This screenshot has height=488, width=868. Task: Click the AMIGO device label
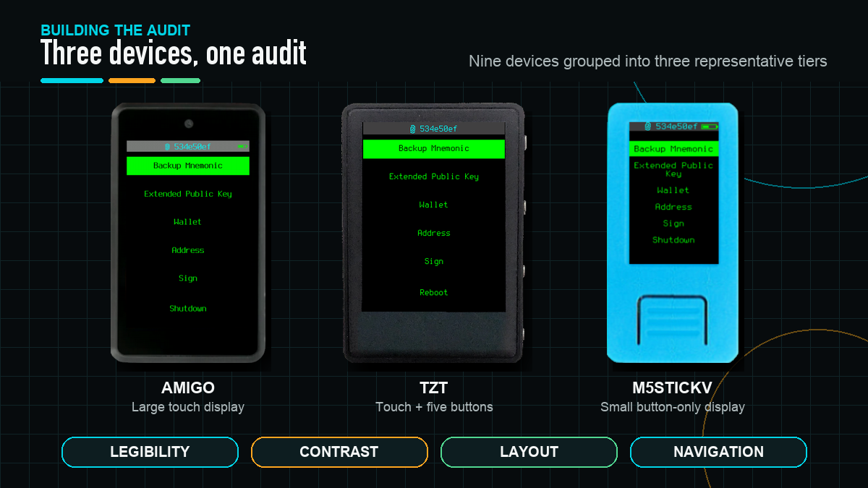[x=188, y=388]
